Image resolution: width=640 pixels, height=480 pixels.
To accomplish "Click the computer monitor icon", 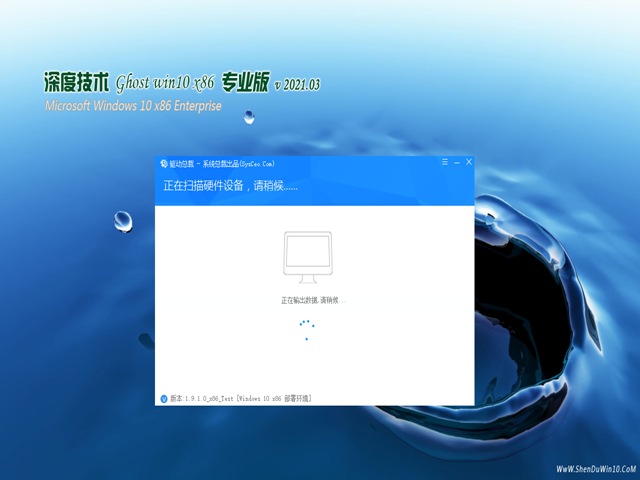I will point(307,258).
